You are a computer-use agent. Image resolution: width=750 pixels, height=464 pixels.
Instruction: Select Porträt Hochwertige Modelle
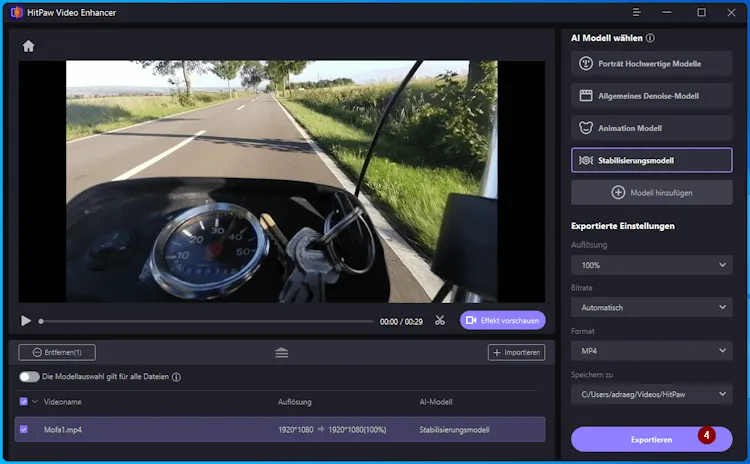pos(651,64)
